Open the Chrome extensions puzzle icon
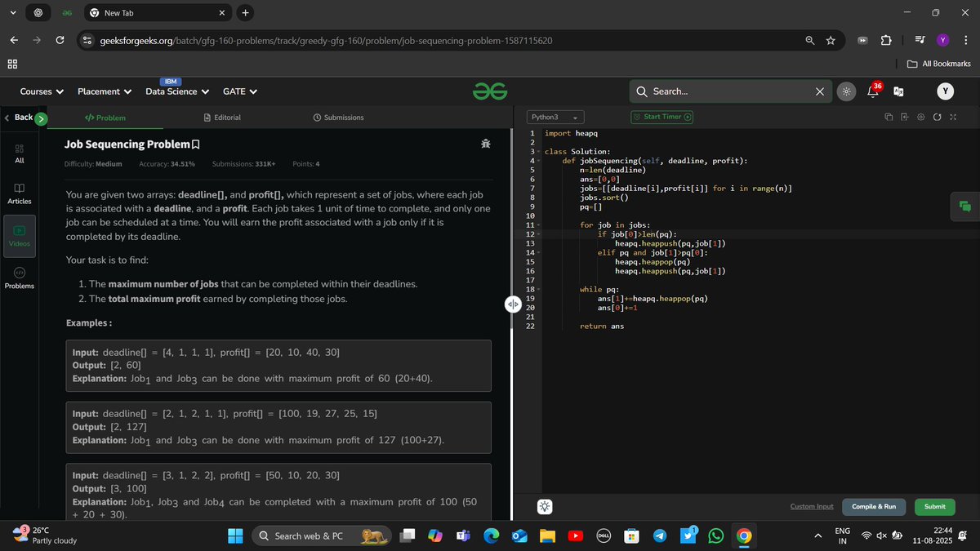Screen dimensions: 980x551 coord(886,40)
